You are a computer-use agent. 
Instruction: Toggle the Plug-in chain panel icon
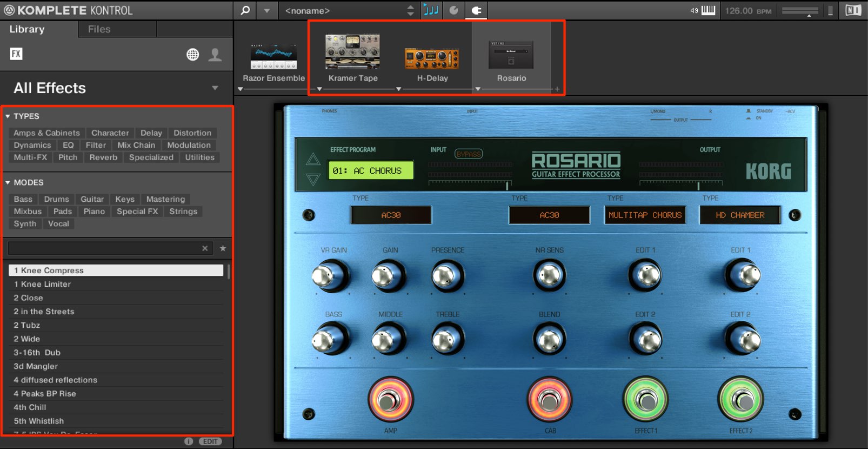(477, 10)
